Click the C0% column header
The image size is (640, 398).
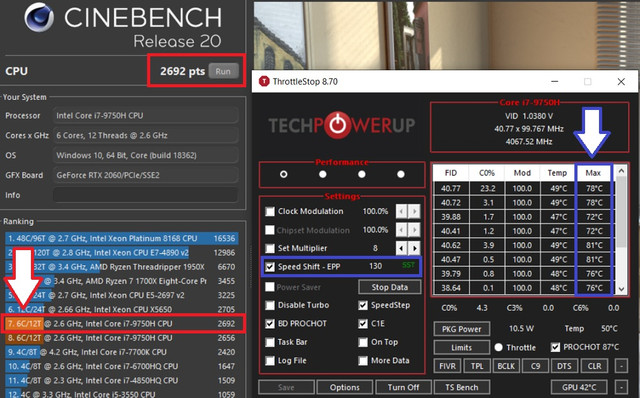tap(487, 173)
